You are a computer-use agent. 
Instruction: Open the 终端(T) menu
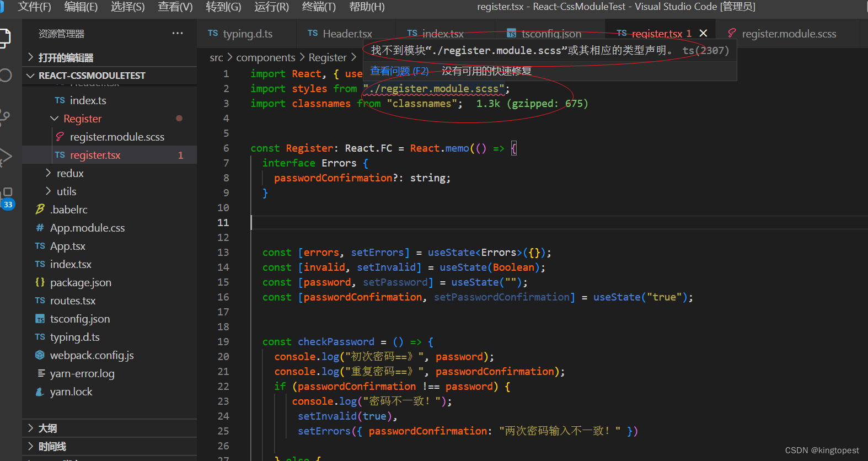(x=319, y=7)
